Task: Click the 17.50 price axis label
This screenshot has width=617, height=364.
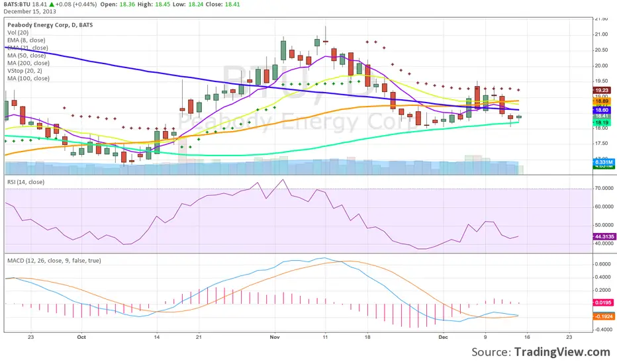Action: (x=602, y=144)
